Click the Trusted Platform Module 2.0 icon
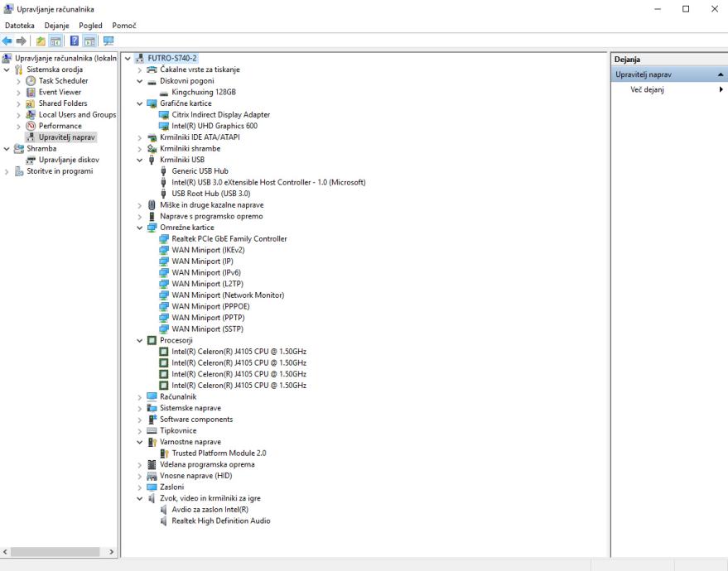The height and width of the screenshot is (571, 728). click(164, 453)
